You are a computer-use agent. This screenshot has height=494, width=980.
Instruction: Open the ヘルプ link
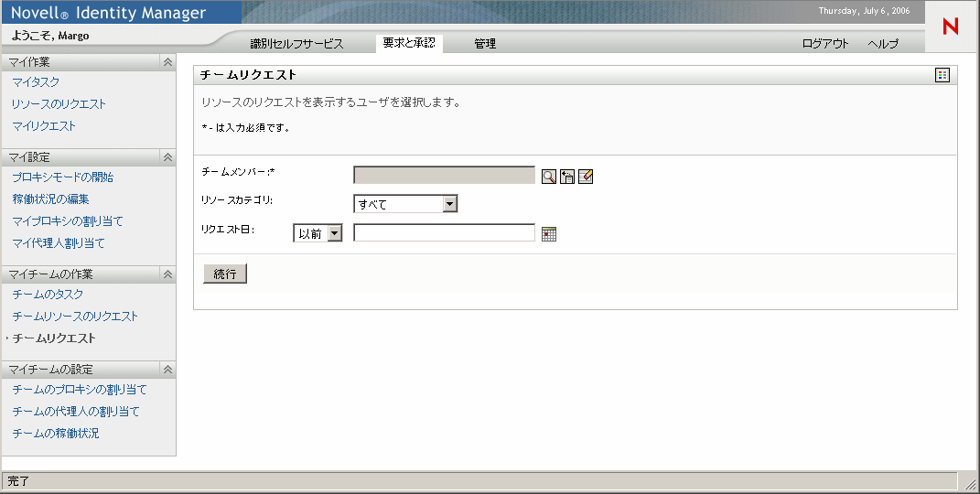click(883, 44)
